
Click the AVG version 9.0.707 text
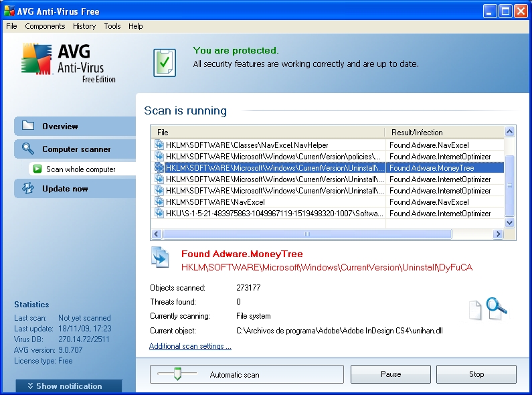coord(48,350)
